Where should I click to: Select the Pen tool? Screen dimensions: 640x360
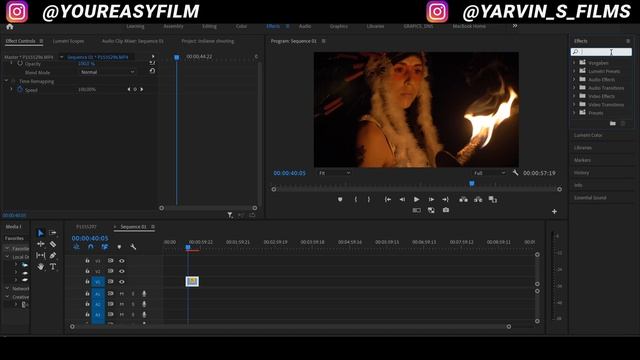tap(53, 256)
